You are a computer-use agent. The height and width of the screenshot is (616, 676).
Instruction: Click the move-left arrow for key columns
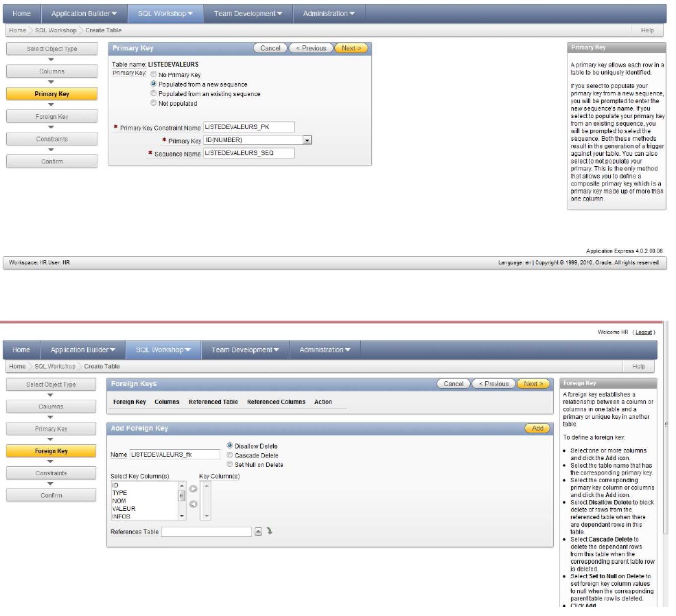pyautogui.click(x=193, y=504)
